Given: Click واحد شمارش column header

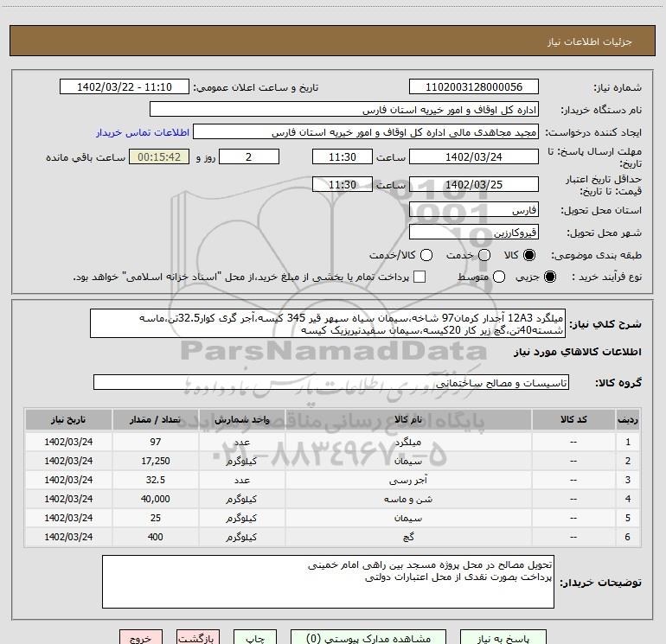Looking at the screenshot, I should click(x=241, y=419).
